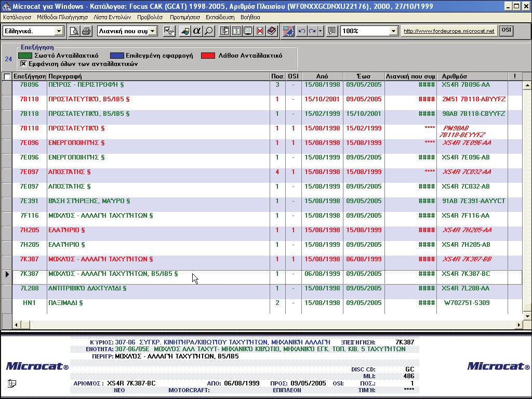The height and width of the screenshot is (399, 532).
Task: Click the Από column header
Action: tap(322, 76)
